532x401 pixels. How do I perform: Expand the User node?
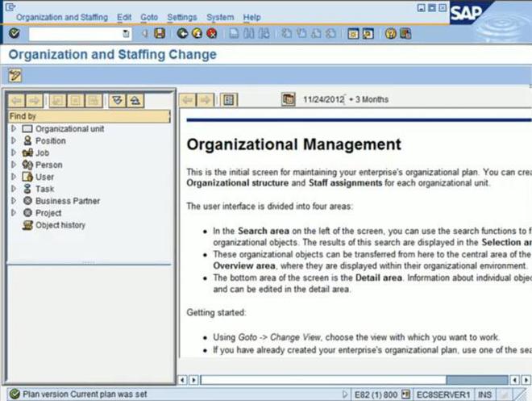coord(14,177)
